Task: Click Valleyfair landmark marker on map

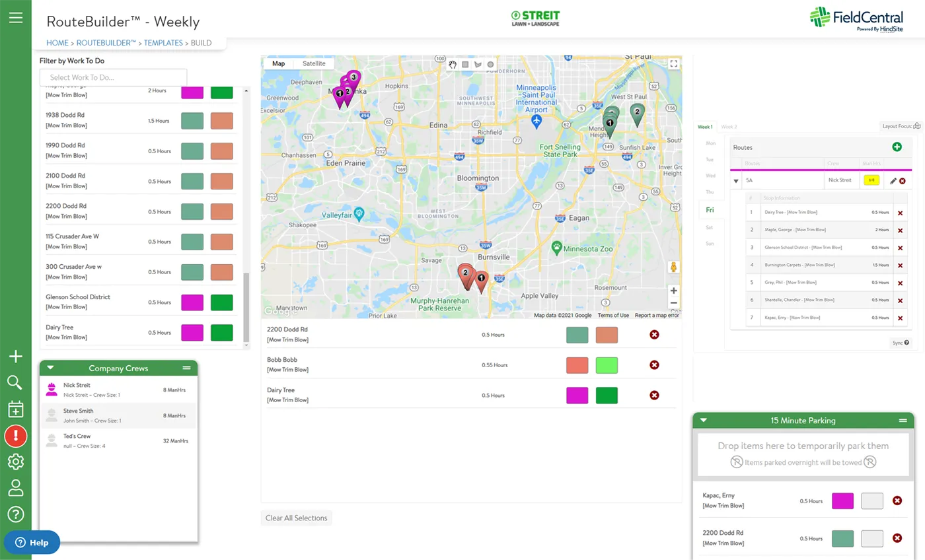Action: [x=359, y=213]
